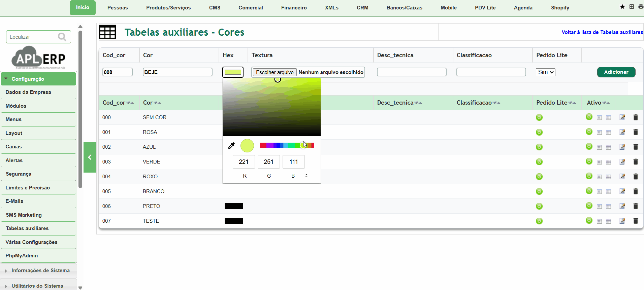Click the printer icon at top right
Image resolution: width=644 pixels, height=290 pixels.
(x=641, y=7)
